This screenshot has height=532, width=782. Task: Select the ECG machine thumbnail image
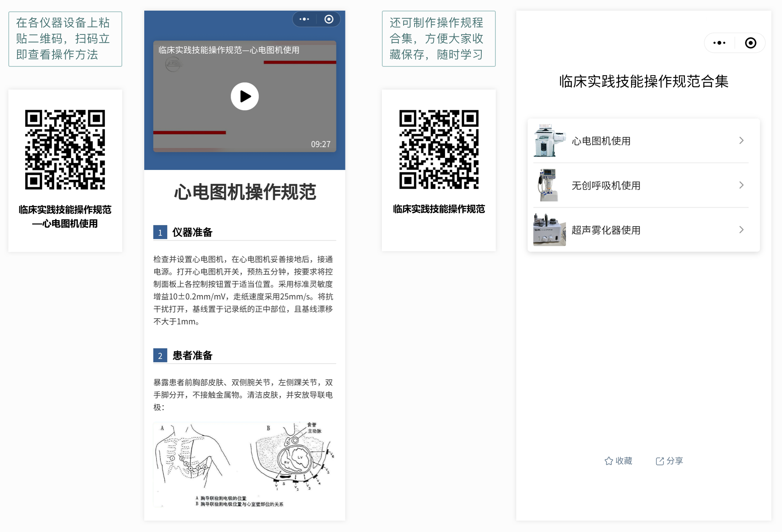coord(549,140)
